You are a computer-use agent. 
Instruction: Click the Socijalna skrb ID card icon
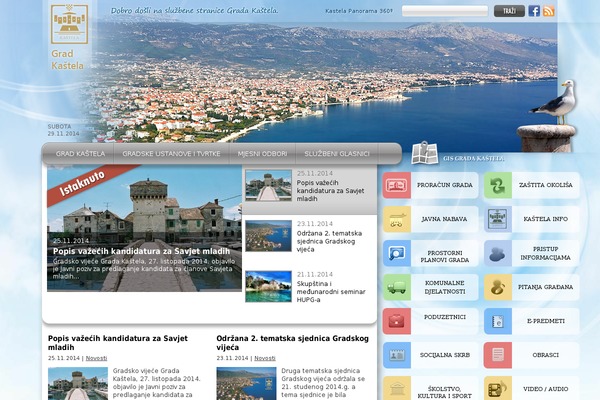pos(397,355)
